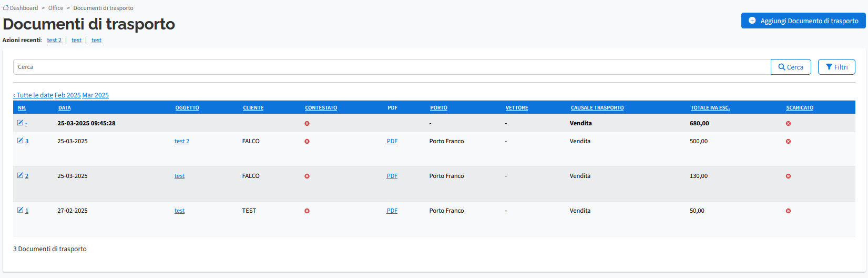Screen dimensions: 868x278
Task: Open the test 2 object link in table
Action: click(182, 141)
